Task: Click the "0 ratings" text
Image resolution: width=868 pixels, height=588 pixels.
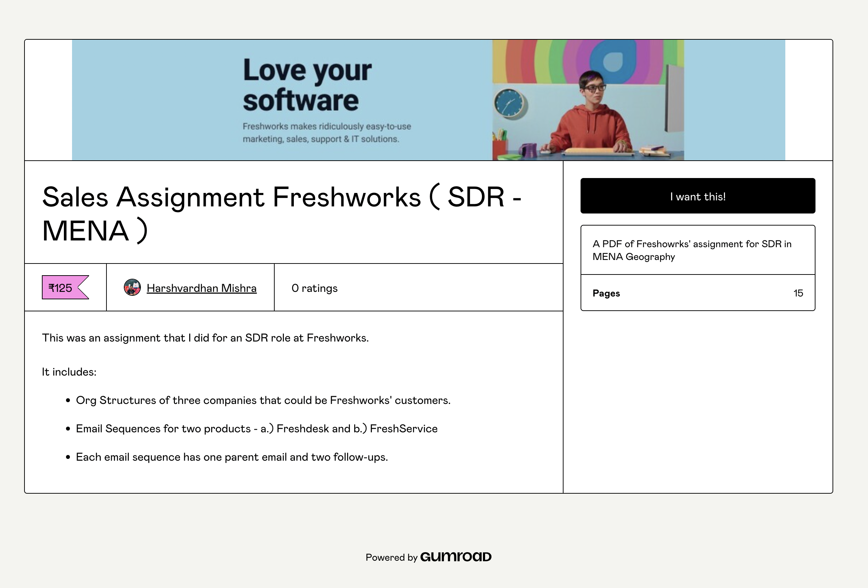Action: pyautogui.click(x=314, y=288)
